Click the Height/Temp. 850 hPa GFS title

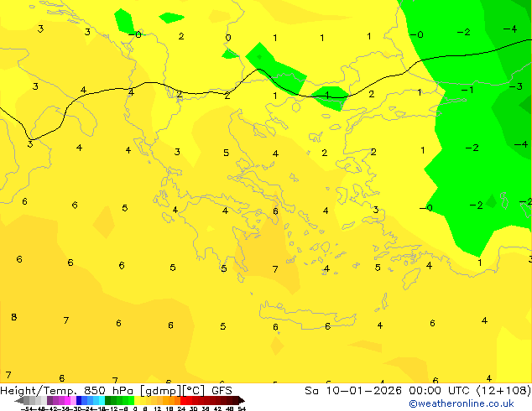click(116, 390)
